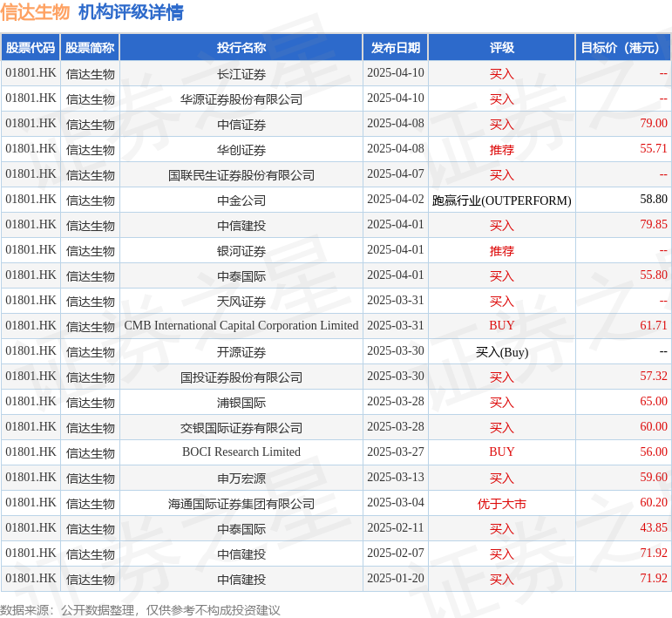Click target price 56.00
Viewport: 672px width, 618px height.
coord(654,452)
